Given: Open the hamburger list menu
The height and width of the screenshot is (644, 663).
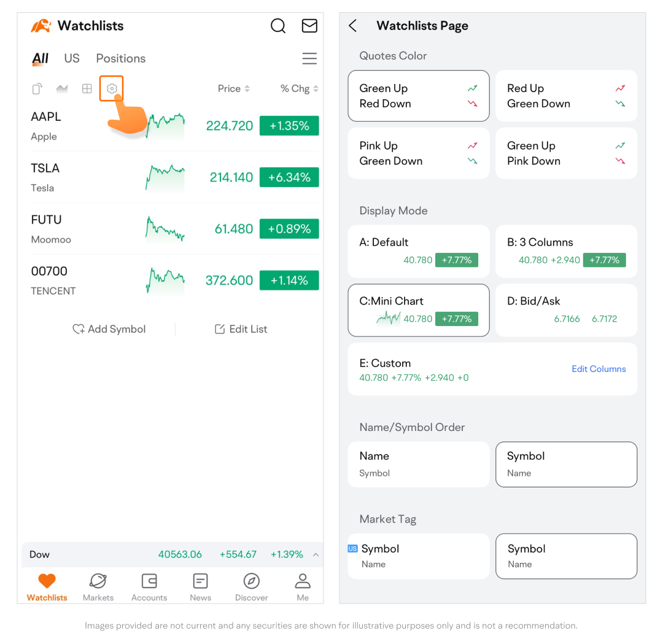Looking at the screenshot, I should click(x=309, y=58).
